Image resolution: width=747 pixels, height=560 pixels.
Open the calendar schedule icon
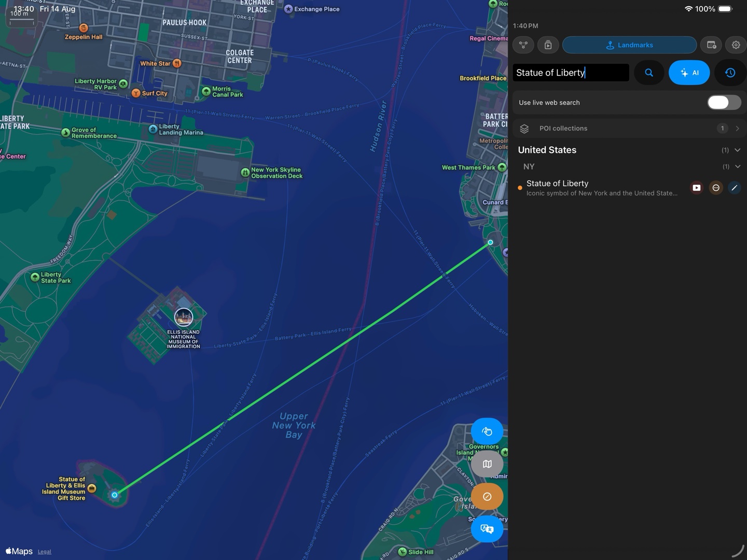[711, 45]
